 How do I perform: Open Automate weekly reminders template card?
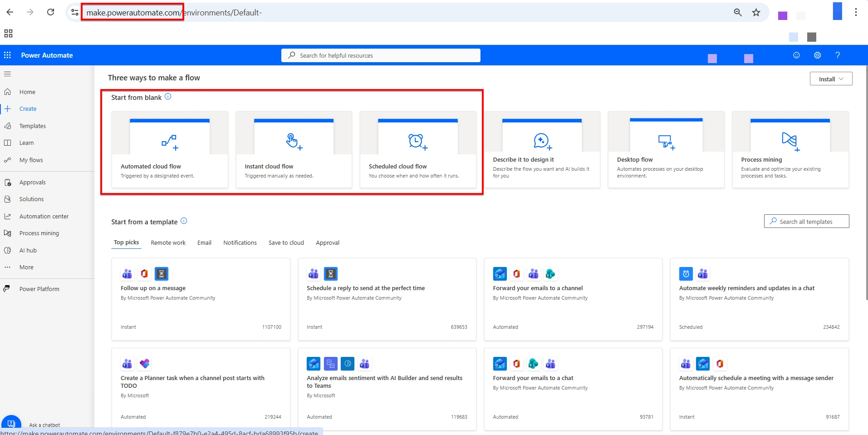(760, 299)
